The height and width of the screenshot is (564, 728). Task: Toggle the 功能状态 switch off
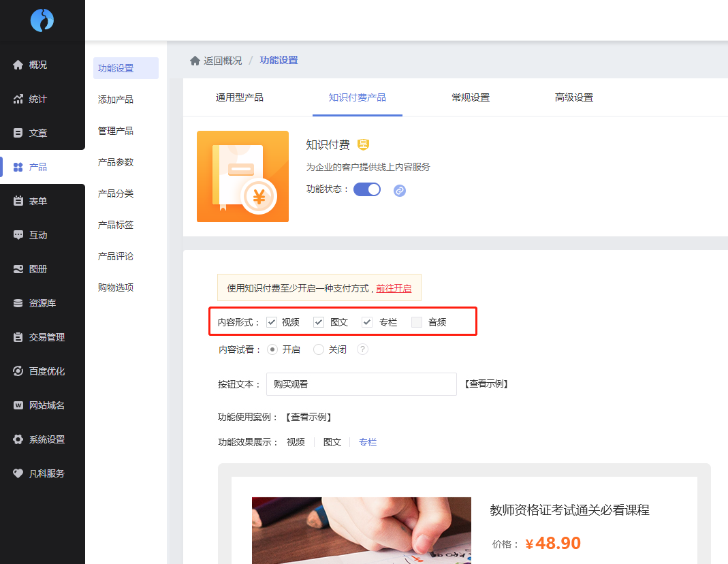pyautogui.click(x=367, y=189)
